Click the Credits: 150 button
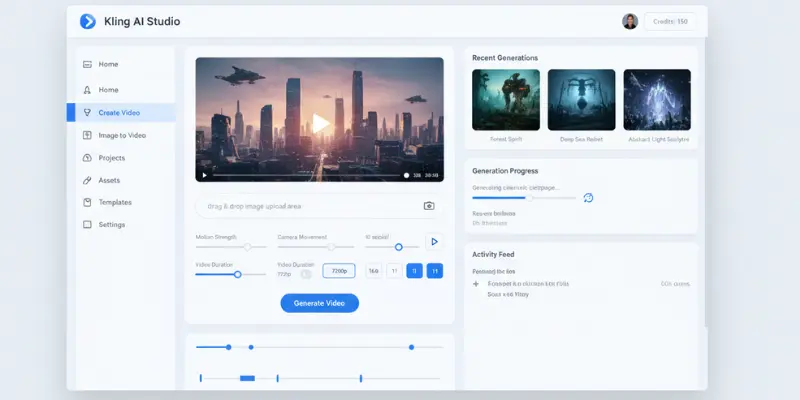 [670, 21]
